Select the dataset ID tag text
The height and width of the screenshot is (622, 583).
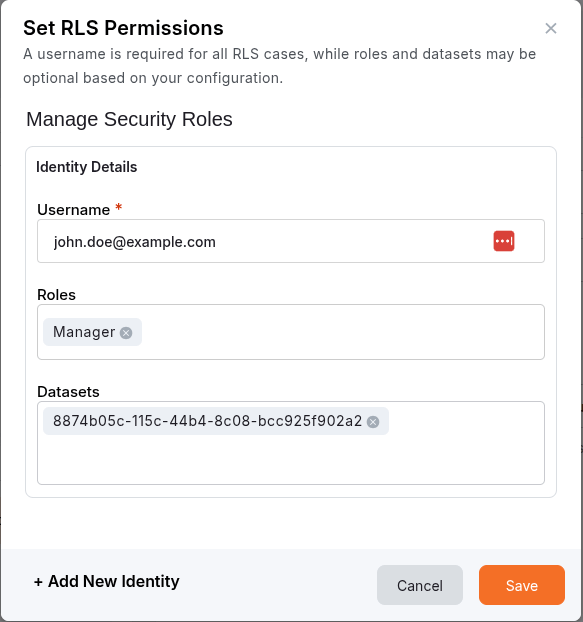click(207, 421)
